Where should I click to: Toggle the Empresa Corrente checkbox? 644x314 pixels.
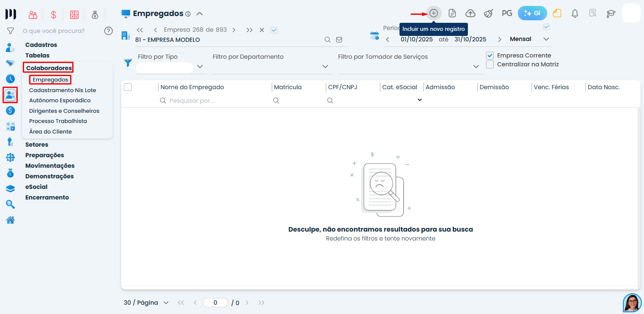click(490, 55)
